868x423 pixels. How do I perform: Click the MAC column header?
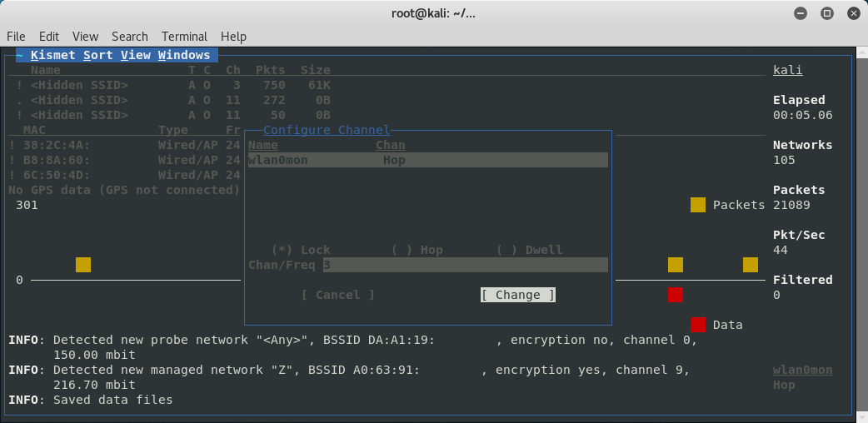click(x=34, y=130)
